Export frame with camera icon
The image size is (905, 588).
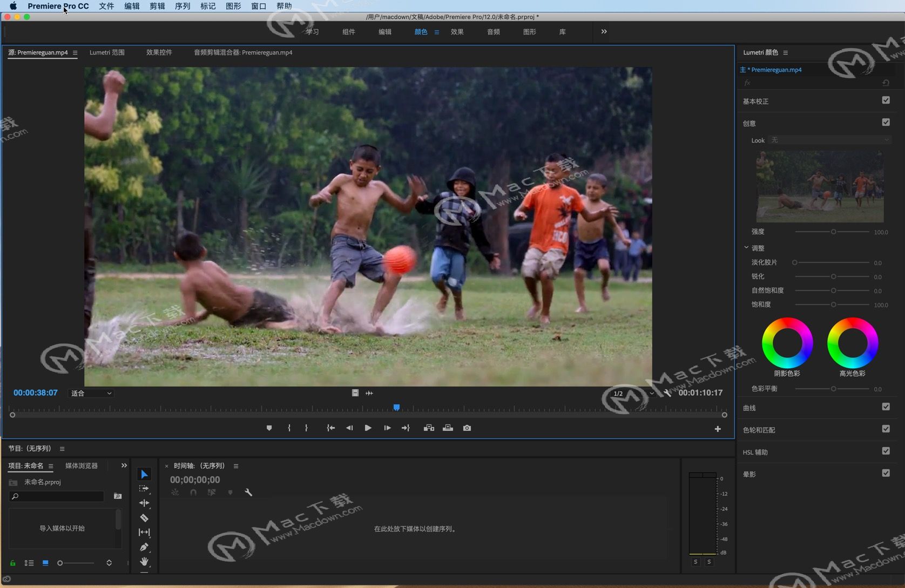click(x=467, y=428)
